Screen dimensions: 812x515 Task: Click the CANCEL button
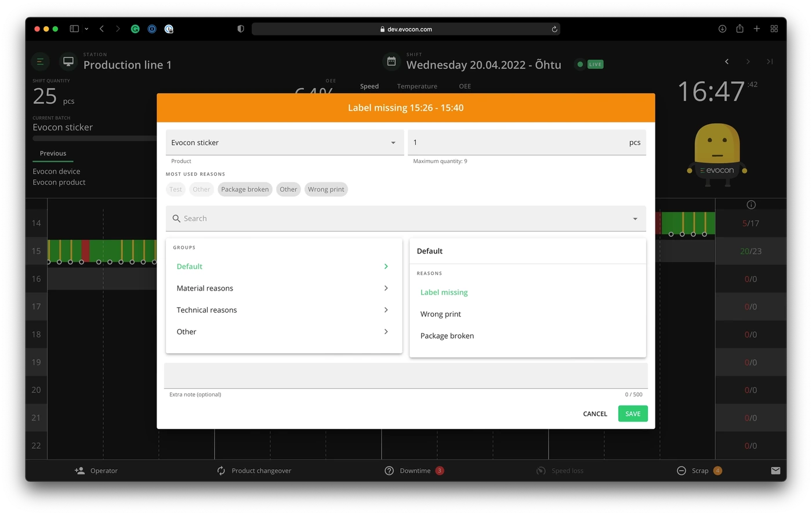click(595, 414)
